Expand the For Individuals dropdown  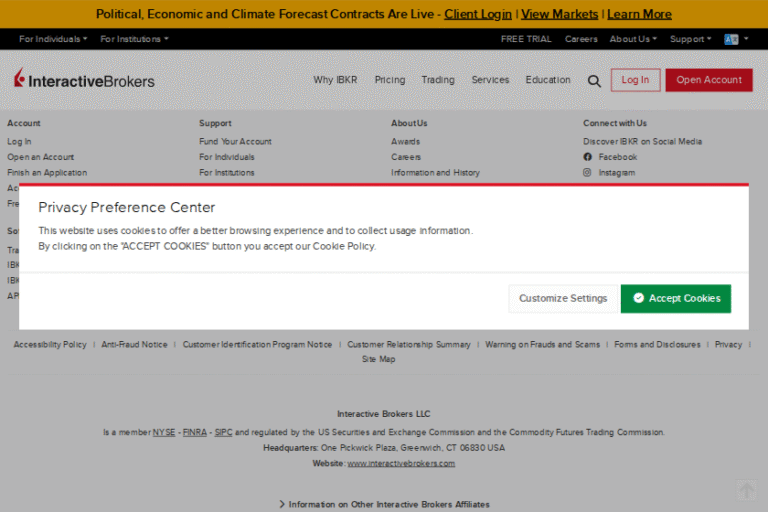(53, 39)
